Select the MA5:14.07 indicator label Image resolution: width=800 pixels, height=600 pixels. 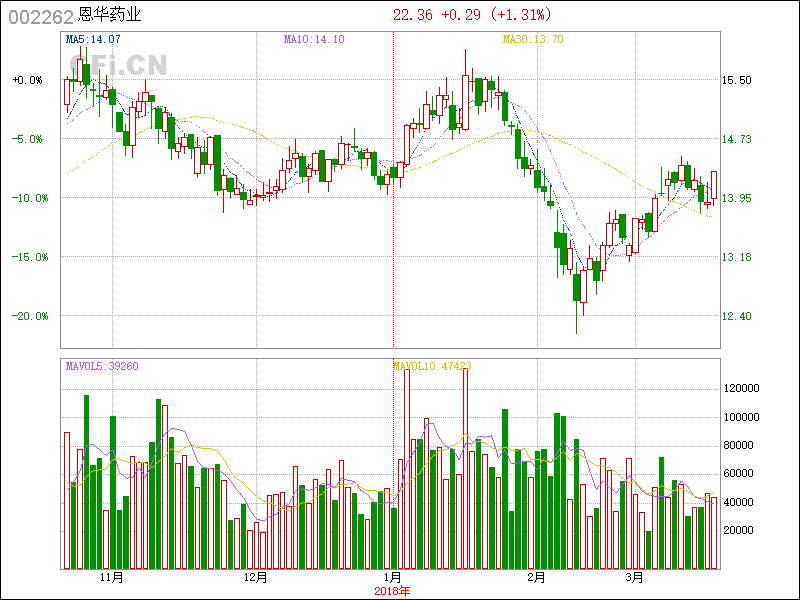pos(93,39)
